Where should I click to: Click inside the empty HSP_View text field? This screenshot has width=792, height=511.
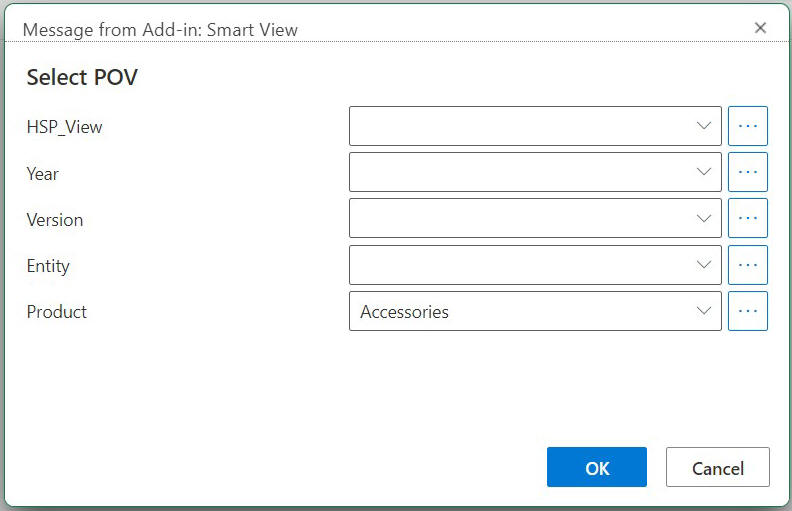point(515,126)
